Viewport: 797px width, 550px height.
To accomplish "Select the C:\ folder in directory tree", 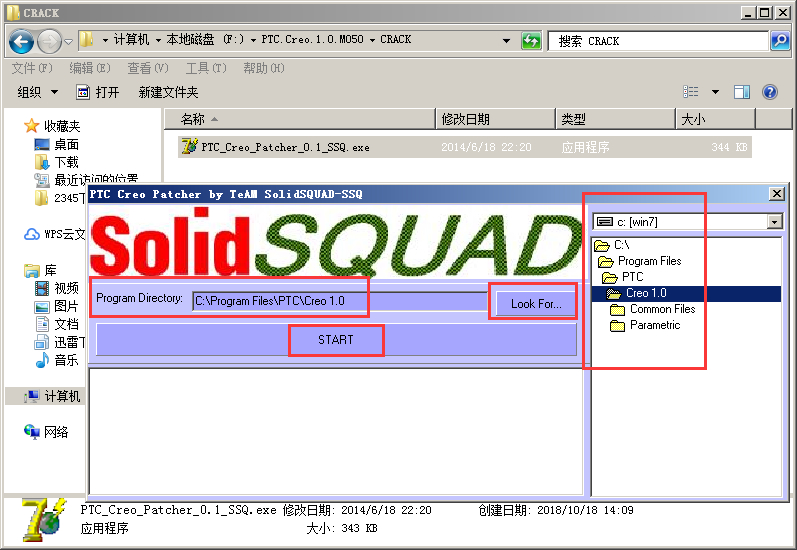I will click(x=612, y=245).
